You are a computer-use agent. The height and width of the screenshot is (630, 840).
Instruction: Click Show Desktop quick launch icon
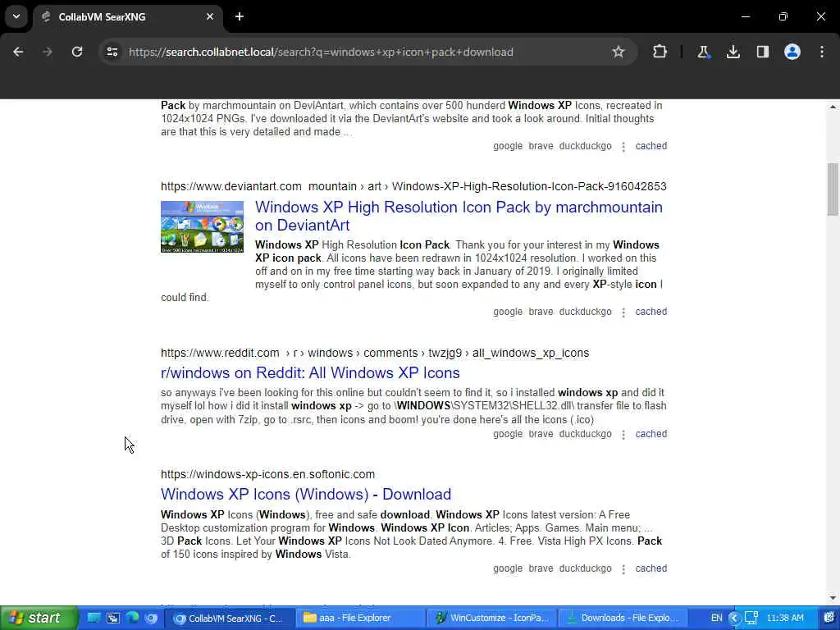(x=94, y=619)
